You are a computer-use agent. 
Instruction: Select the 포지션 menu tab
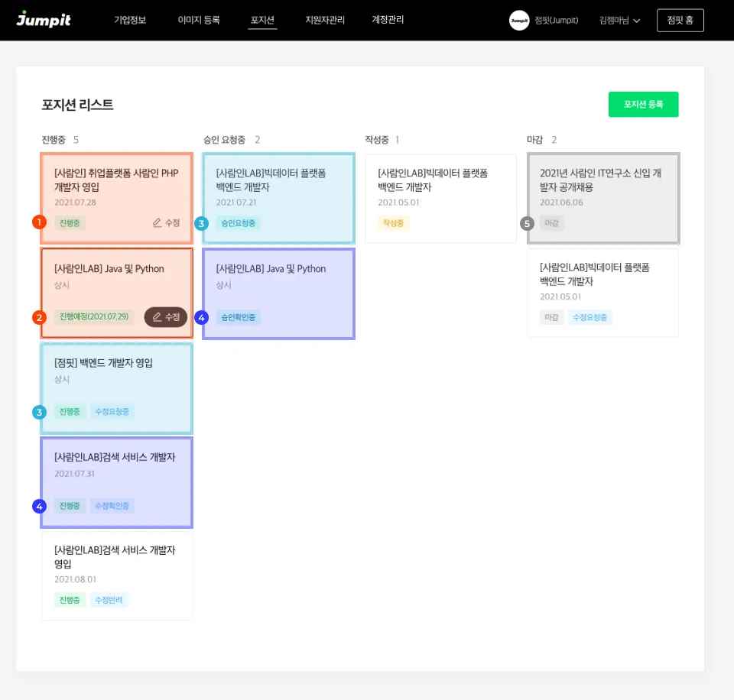point(262,20)
